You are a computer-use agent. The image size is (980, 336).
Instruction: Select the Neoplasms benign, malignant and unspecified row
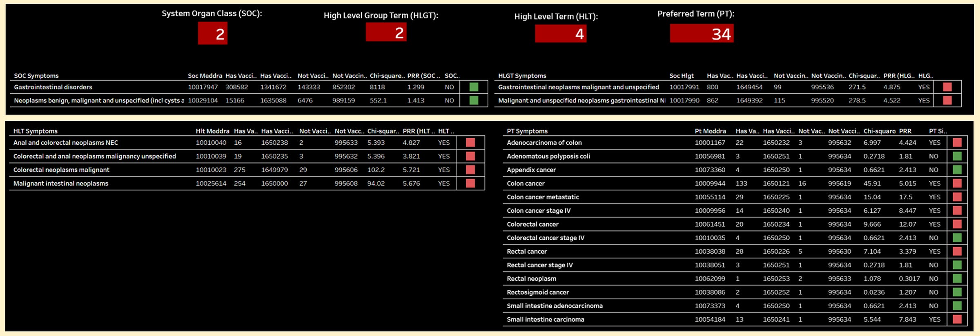point(99,100)
